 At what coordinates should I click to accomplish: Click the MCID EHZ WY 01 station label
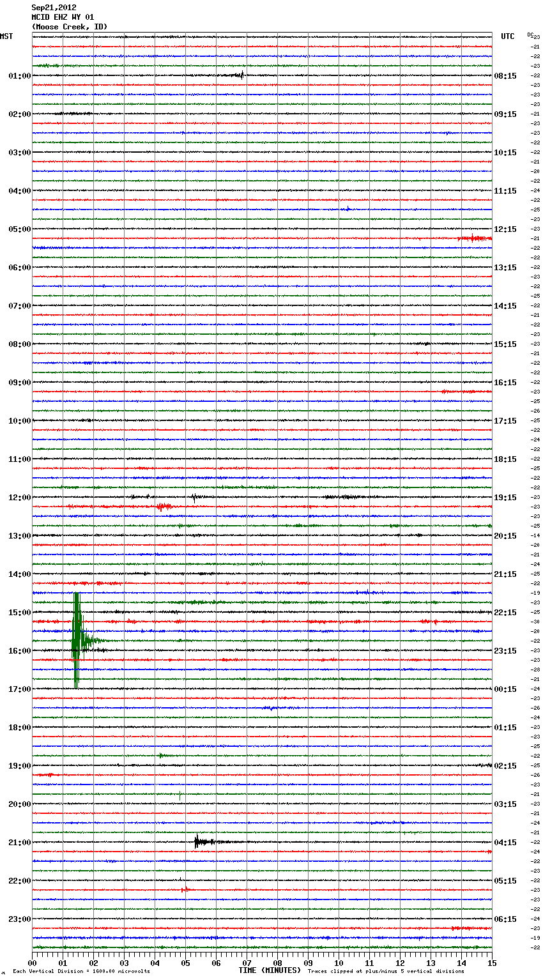(x=63, y=17)
